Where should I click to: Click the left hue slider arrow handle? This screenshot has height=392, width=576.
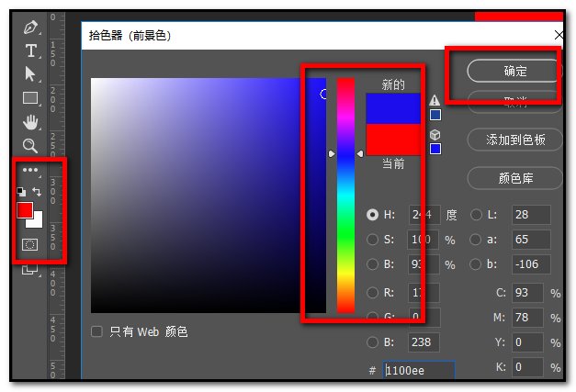pos(332,154)
